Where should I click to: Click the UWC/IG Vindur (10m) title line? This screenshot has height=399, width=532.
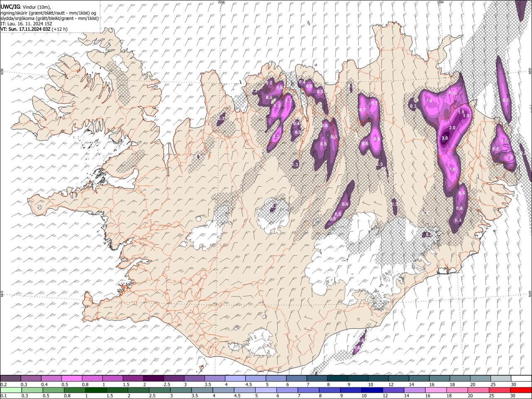point(26,7)
